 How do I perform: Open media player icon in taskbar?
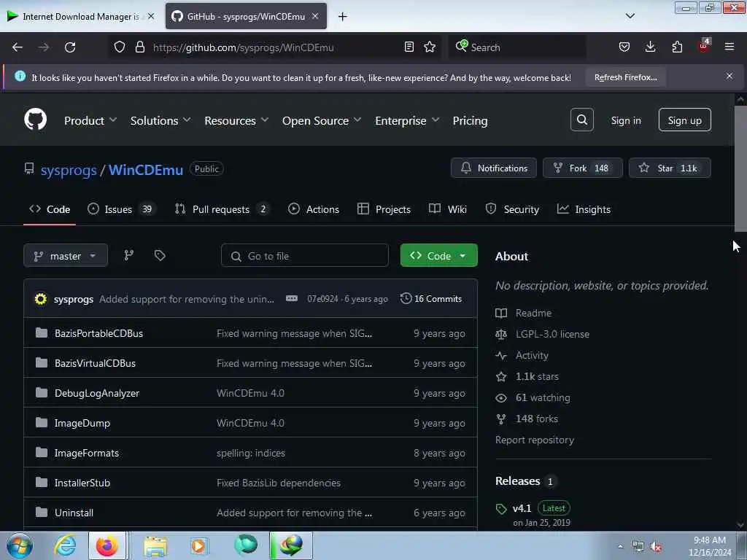point(198,545)
